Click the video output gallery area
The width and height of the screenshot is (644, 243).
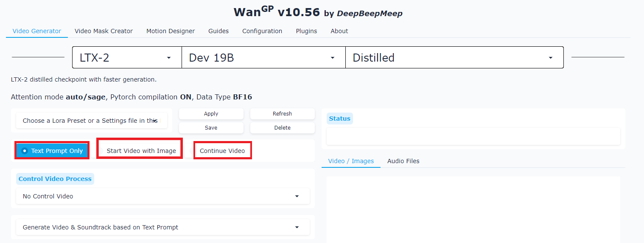(x=473, y=209)
